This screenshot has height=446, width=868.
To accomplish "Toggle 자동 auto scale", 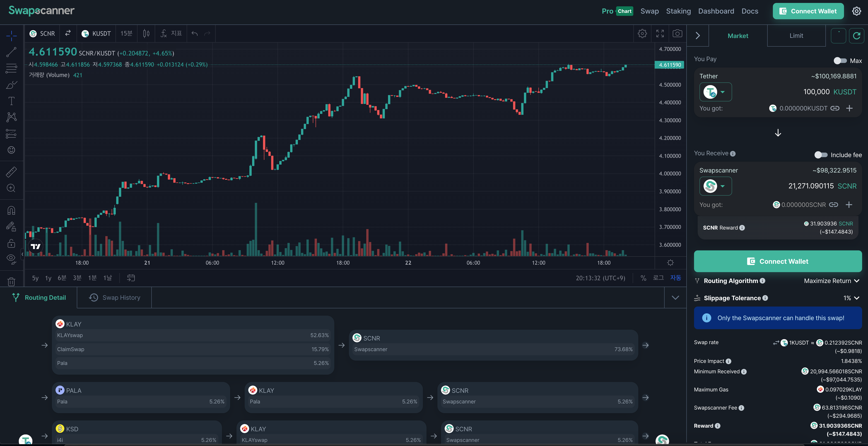I will click(x=676, y=278).
